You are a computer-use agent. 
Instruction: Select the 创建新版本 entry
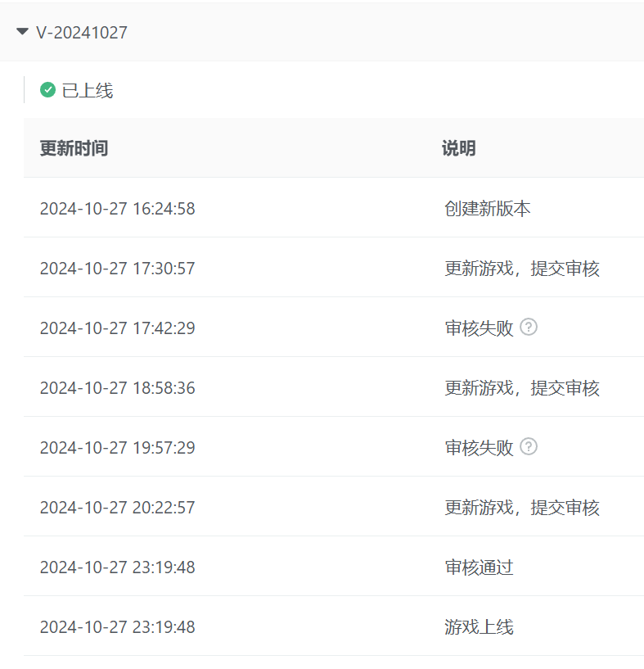point(487,209)
